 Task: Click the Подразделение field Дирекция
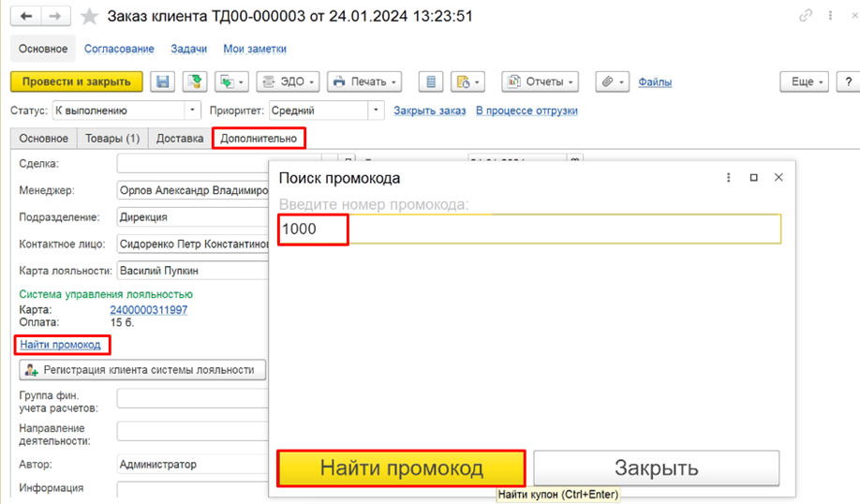(192, 217)
